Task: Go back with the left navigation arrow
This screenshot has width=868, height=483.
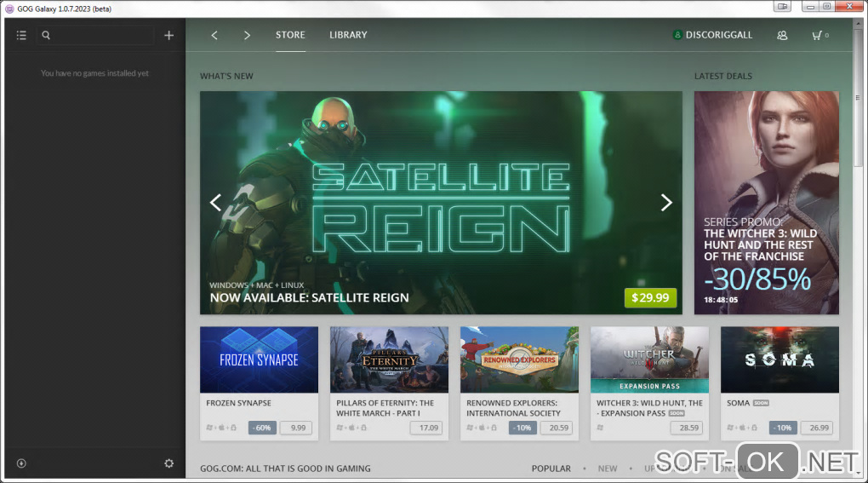Action: 214,35
